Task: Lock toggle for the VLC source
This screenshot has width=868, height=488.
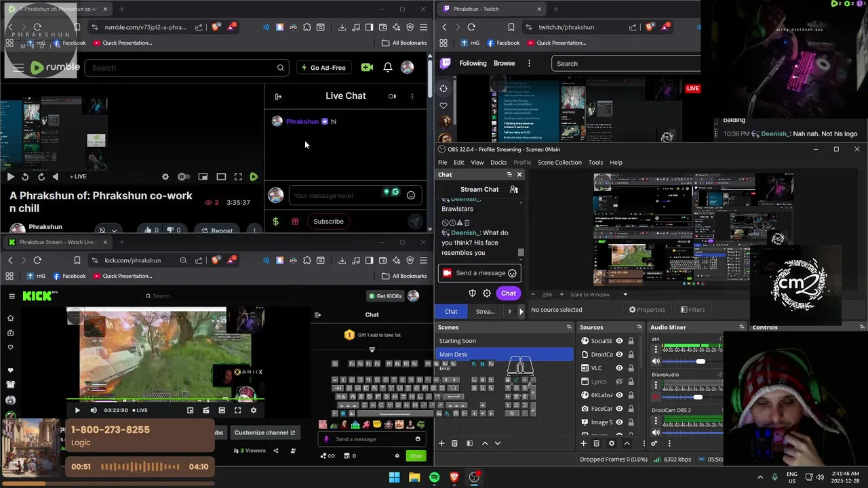Action: (631, 368)
